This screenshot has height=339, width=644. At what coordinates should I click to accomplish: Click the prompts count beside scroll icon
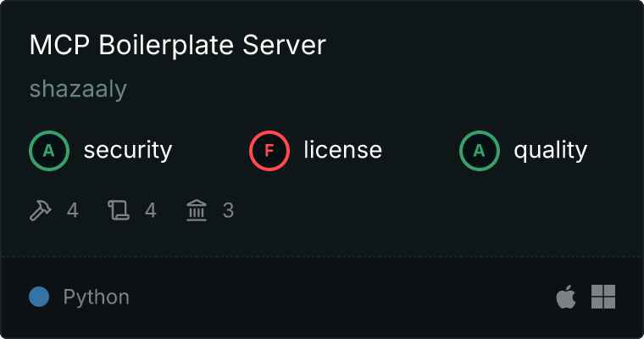pyautogui.click(x=151, y=210)
